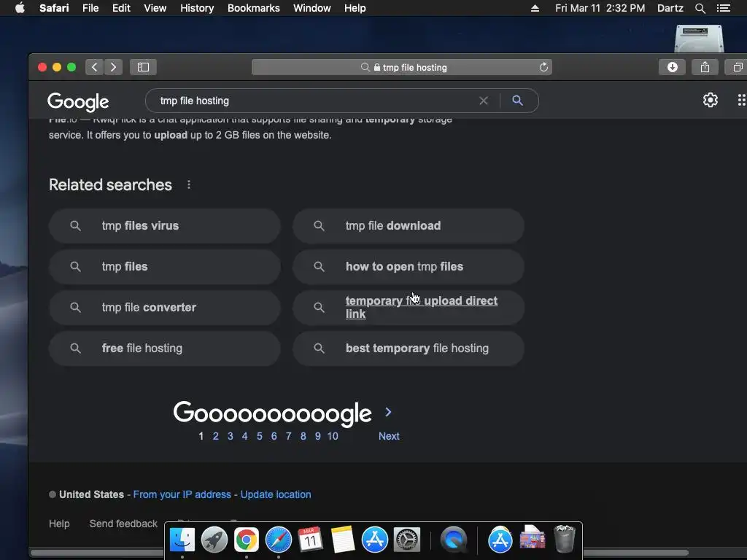Open the Safari menu
The image size is (747, 560).
pos(54,8)
